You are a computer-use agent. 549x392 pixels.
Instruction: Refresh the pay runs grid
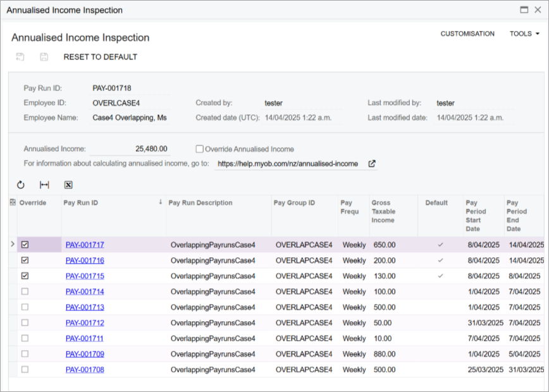(x=21, y=185)
